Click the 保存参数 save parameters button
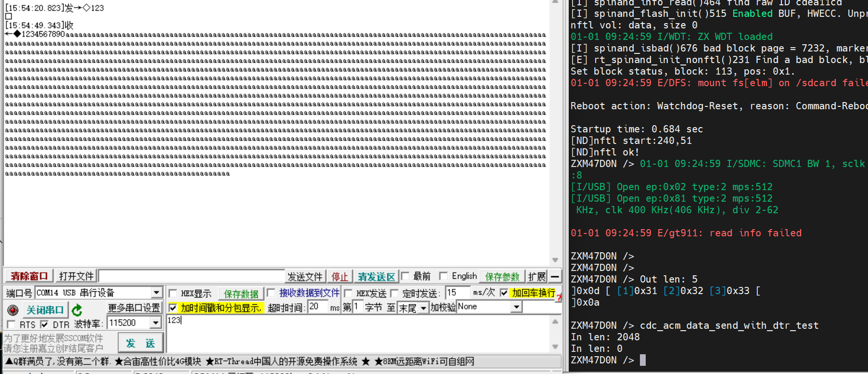The image size is (868, 374). pos(502,277)
